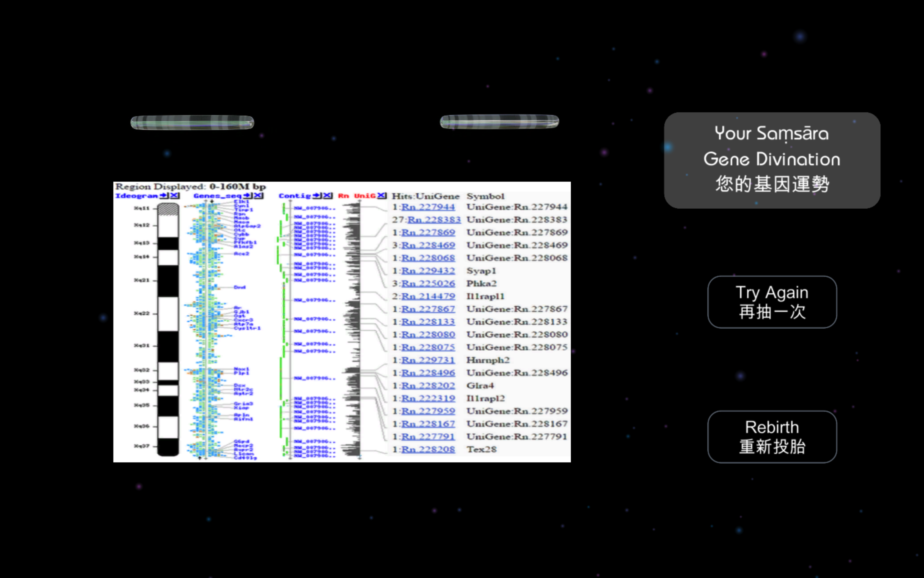
Task: Open the Rn.228383 UniGene link
Action: coord(434,220)
